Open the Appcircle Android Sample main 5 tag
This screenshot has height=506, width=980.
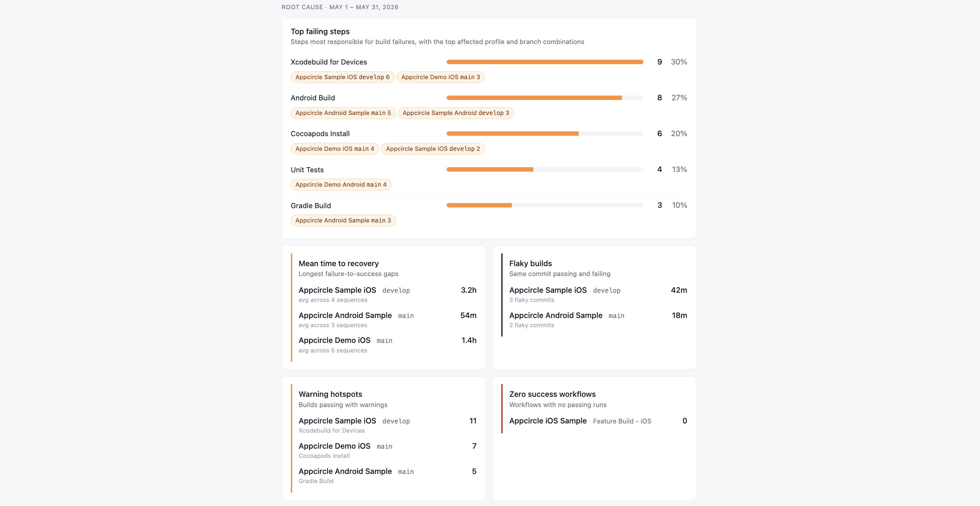click(343, 113)
